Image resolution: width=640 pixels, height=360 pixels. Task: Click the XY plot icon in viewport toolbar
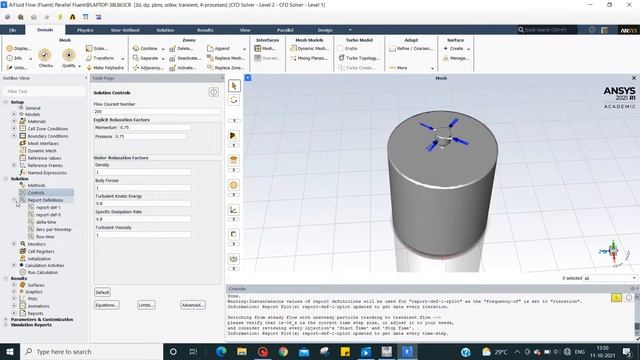coord(234,210)
